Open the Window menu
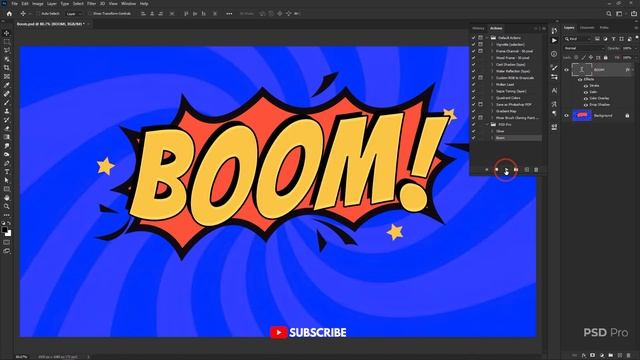Screen dimensions: 640x360 pyautogui.click(x=129, y=4)
